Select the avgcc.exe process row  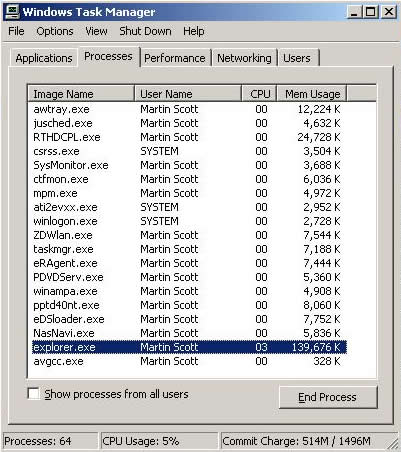pos(189,361)
